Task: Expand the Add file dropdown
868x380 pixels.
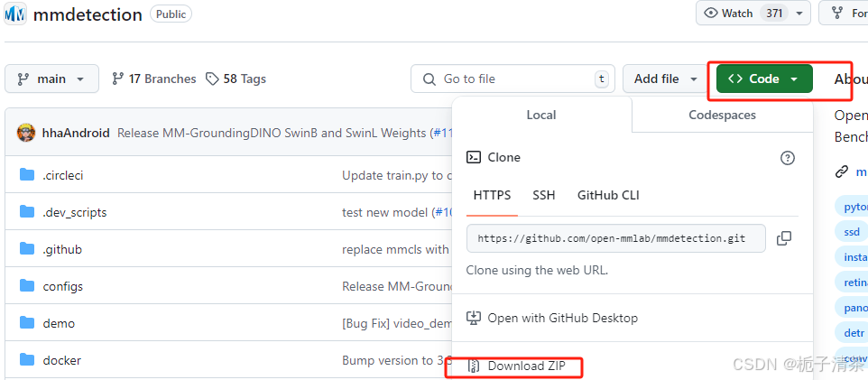Action: [665, 79]
